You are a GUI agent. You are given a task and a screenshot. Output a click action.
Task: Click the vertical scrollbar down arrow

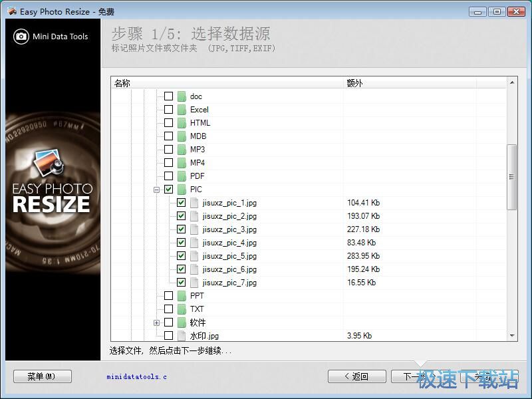pyautogui.click(x=512, y=336)
